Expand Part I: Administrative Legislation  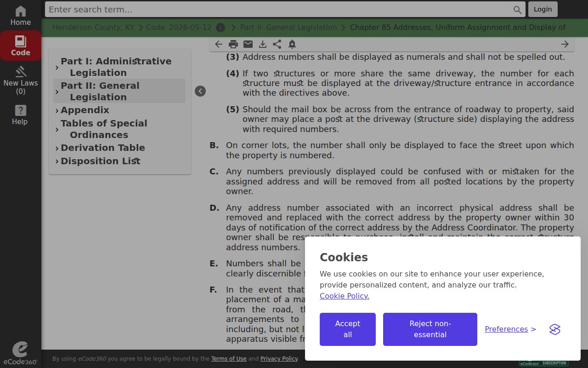point(57,67)
